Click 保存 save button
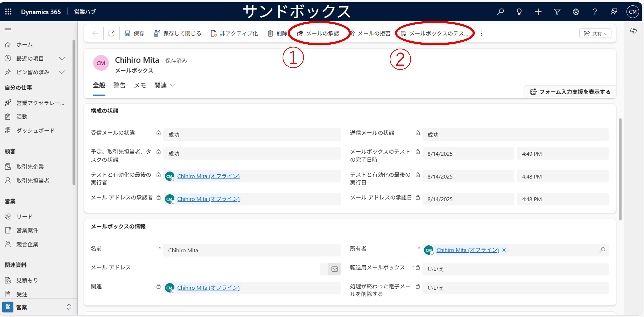Screen dimensions: 644x317 [135, 33]
